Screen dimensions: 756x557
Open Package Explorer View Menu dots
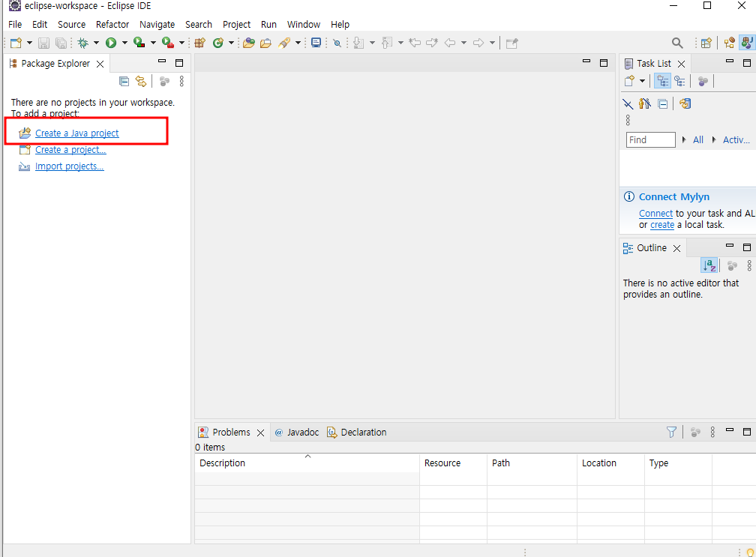[x=181, y=82]
